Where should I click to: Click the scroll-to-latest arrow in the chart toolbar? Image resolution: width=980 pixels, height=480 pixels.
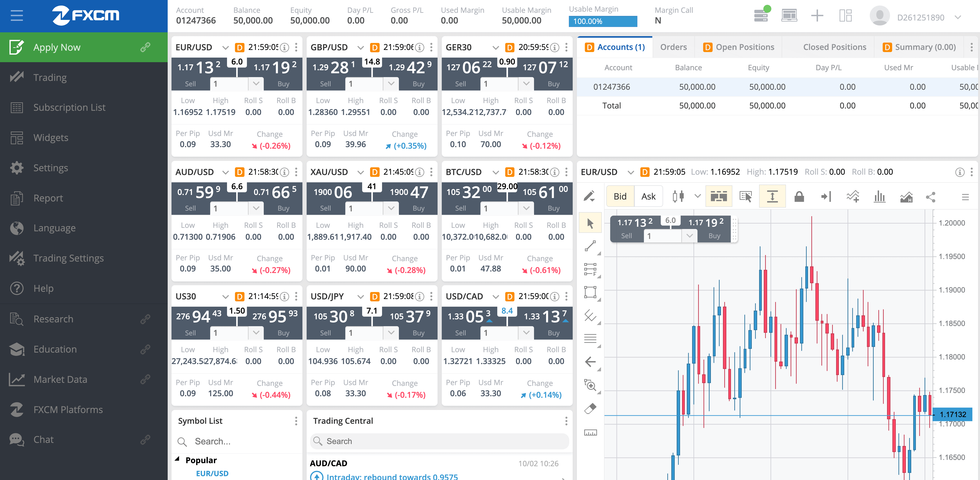(x=826, y=196)
